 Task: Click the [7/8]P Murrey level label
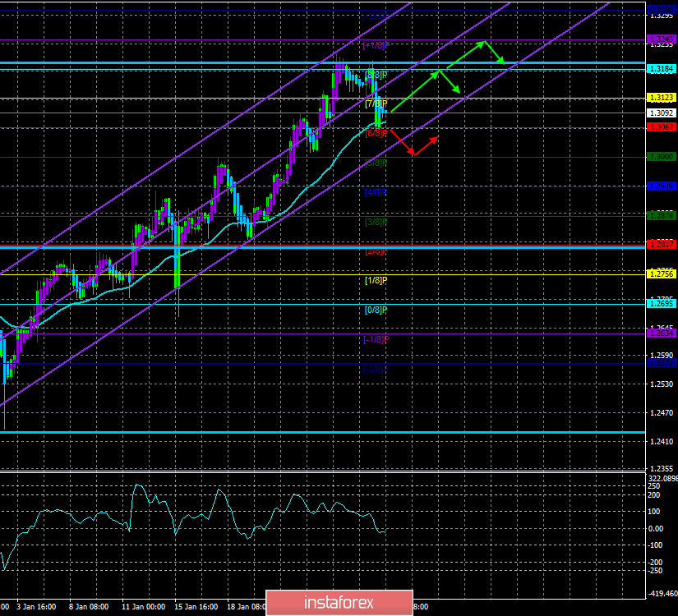click(376, 103)
